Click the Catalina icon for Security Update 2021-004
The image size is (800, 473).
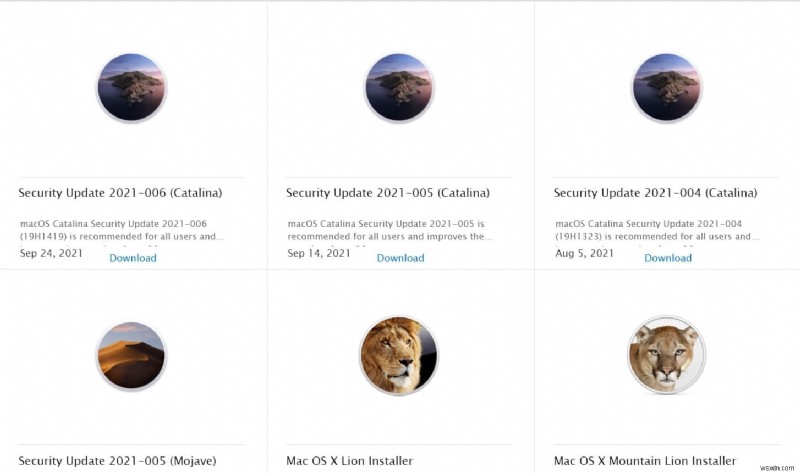click(x=667, y=88)
